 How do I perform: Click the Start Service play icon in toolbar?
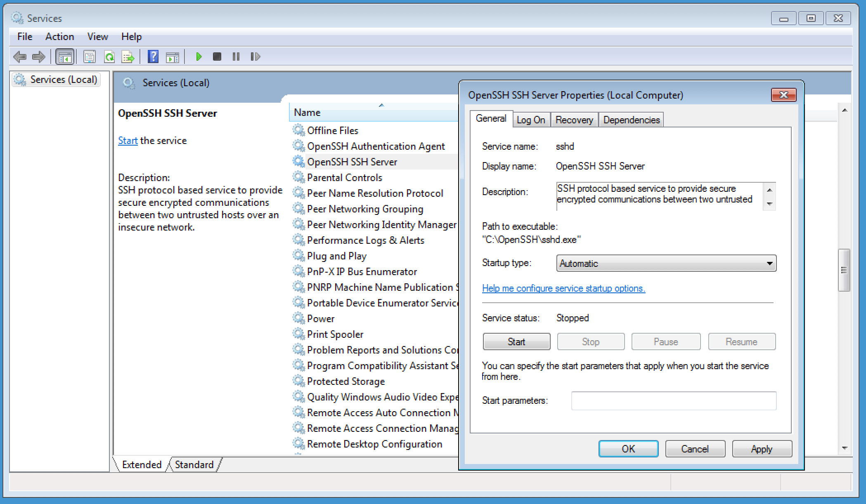click(199, 57)
